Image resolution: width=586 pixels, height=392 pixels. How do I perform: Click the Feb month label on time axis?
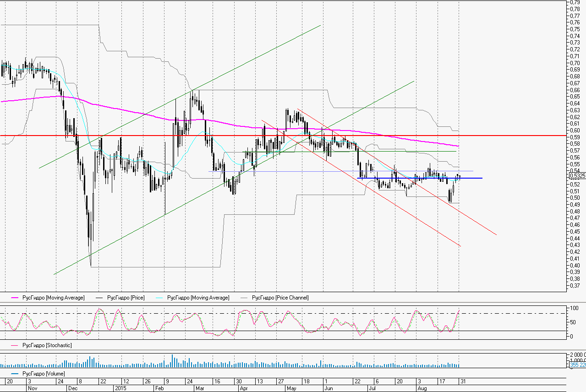pos(159,388)
